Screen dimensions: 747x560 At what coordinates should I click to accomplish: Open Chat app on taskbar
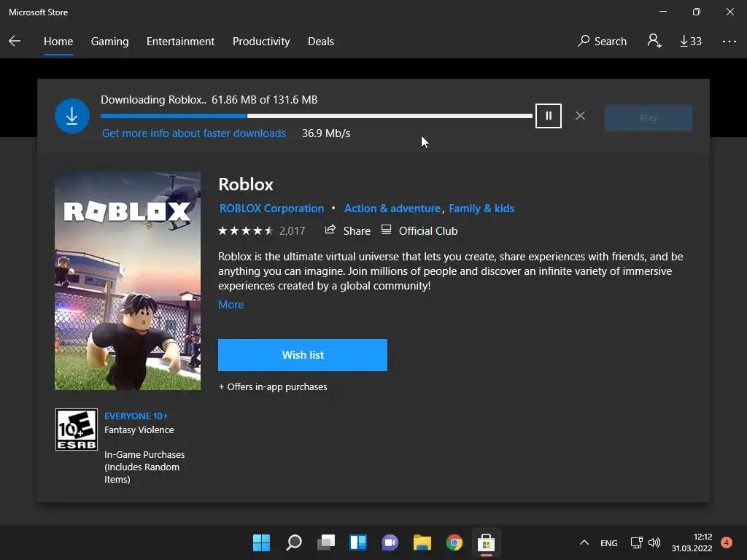click(x=390, y=542)
